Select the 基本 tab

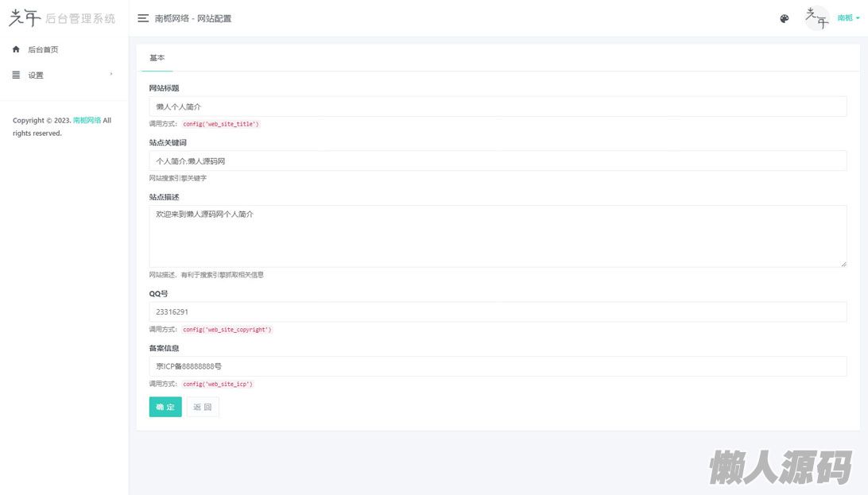point(157,57)
